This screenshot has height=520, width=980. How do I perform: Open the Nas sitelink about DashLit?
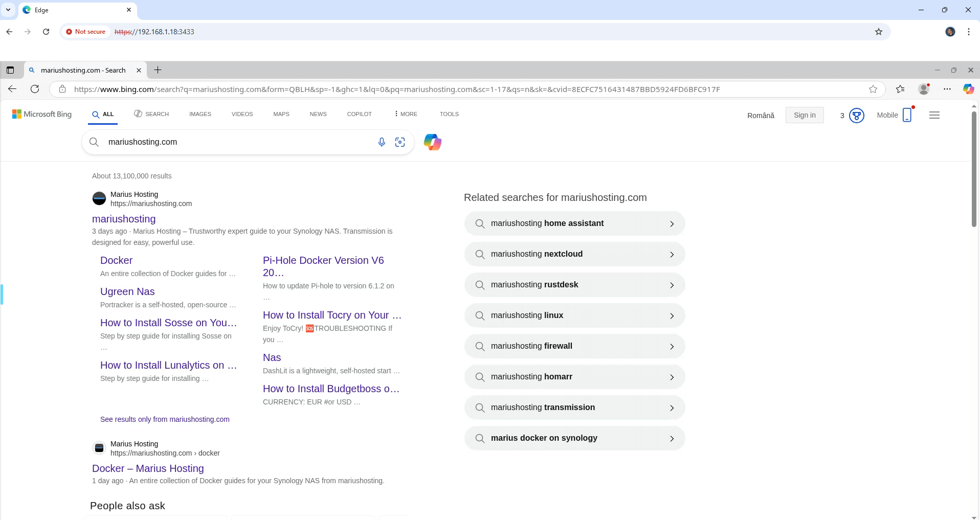click(x=272, y=357)
